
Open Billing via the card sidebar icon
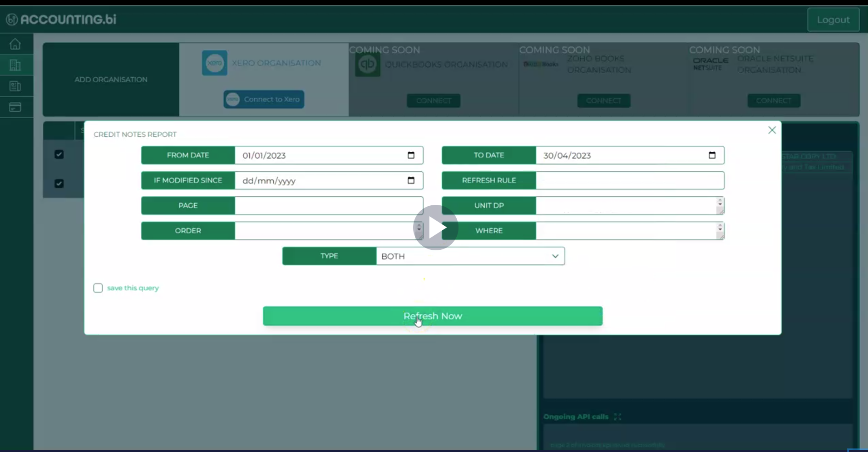15,107
